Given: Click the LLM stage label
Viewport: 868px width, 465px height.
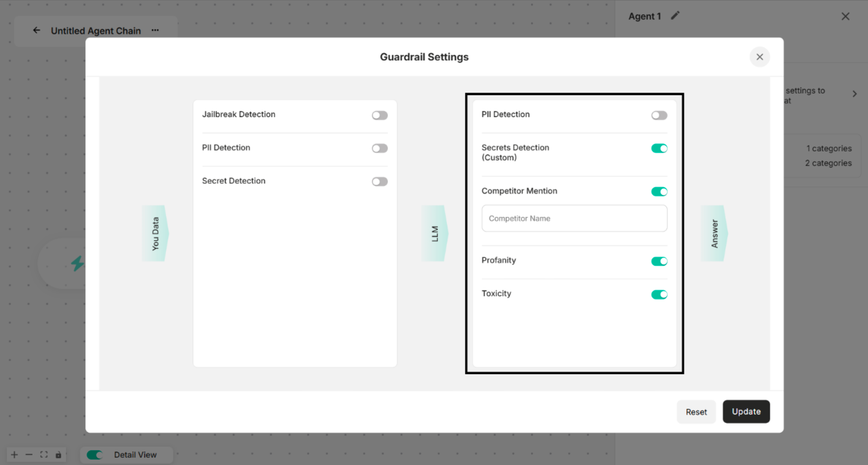Looking at the screenshot, I should pyautogui.click(x=435, y=233).
